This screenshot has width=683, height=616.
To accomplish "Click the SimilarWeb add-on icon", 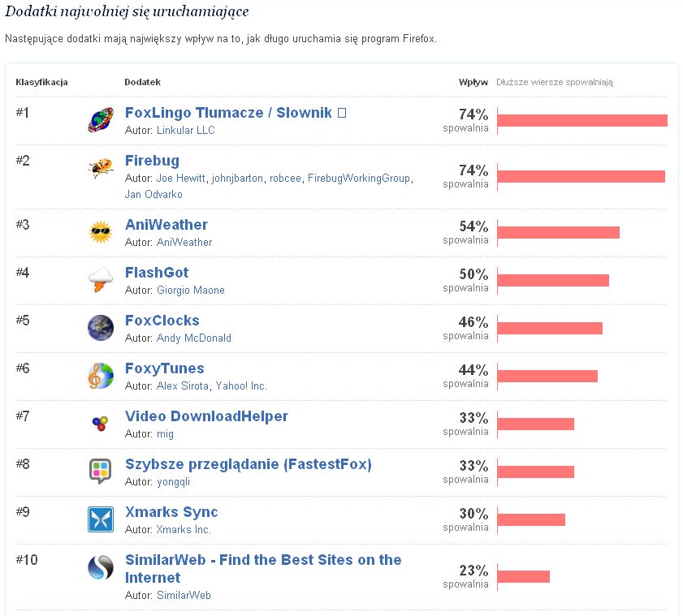I will (101, 567).
